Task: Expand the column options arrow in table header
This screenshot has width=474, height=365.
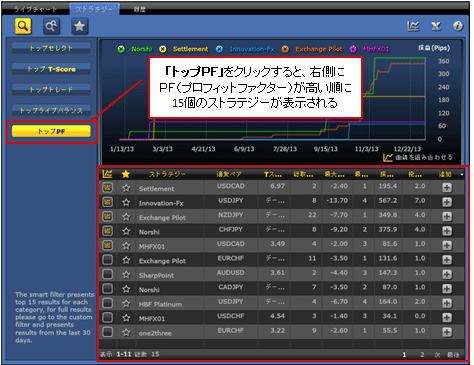Action: 462,174
